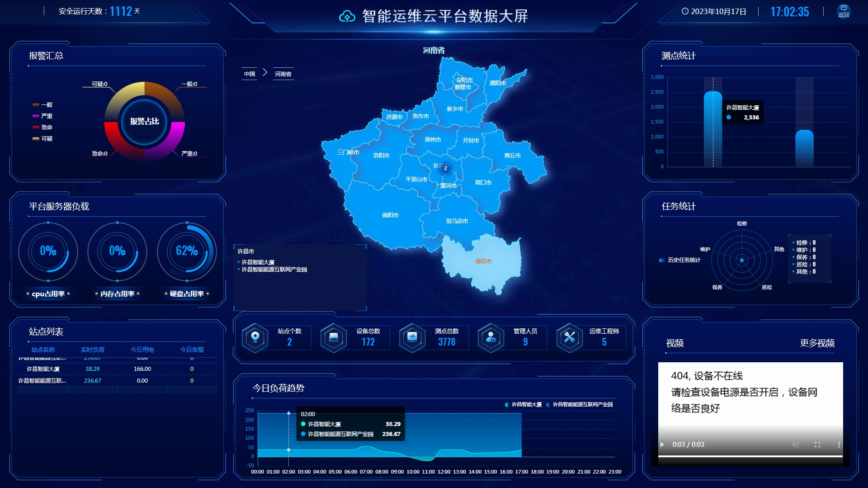Toggle 可疑 alarm legend item
This screenshot has width=868, height=488.
[x=42, y=138]
